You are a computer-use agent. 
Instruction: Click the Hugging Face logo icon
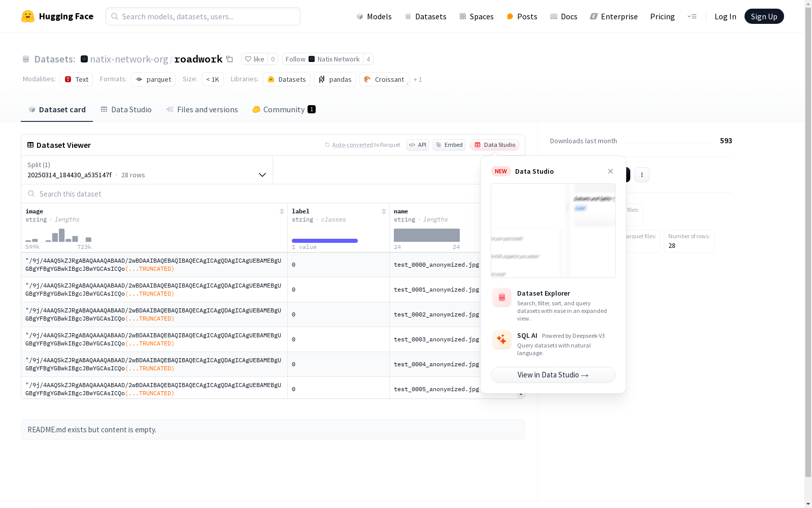pyautogui.click(x=28, y=16)
